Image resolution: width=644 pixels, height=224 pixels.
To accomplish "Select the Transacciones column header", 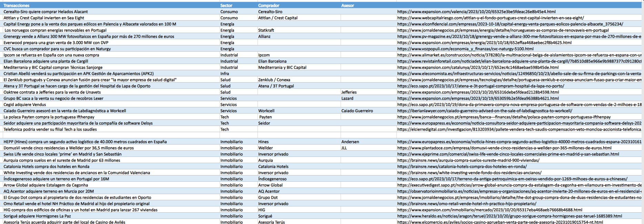I will 111,6.
